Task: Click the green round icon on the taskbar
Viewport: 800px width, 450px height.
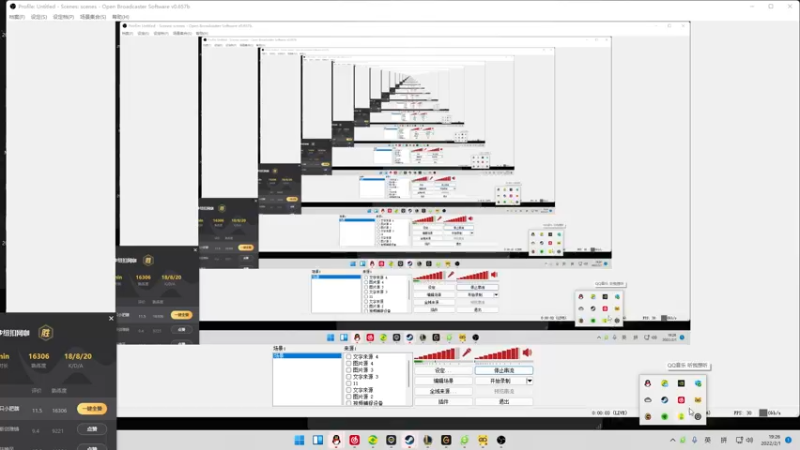Action: click(x=465, y=440)
